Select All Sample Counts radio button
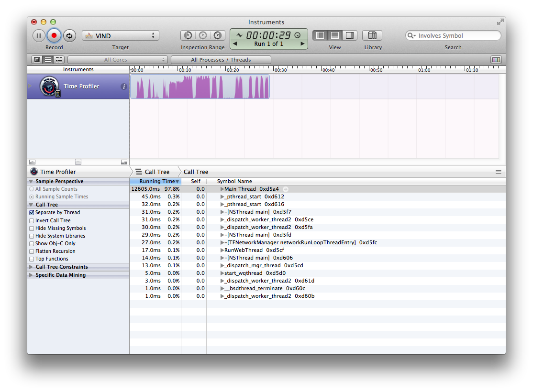The image size is (533, 392). click(x=32, y=189)
